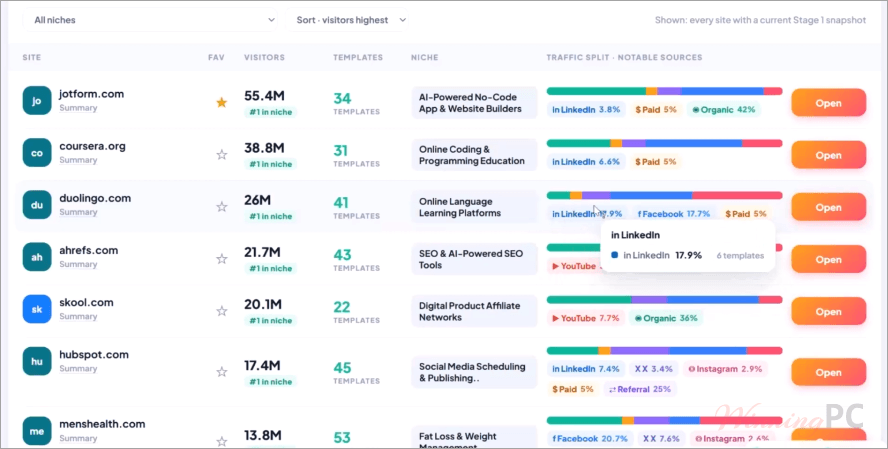The width and height of the screenshot is (888, 449).
Task: Click the coursera.org site avatar icon
Action: 37,153
